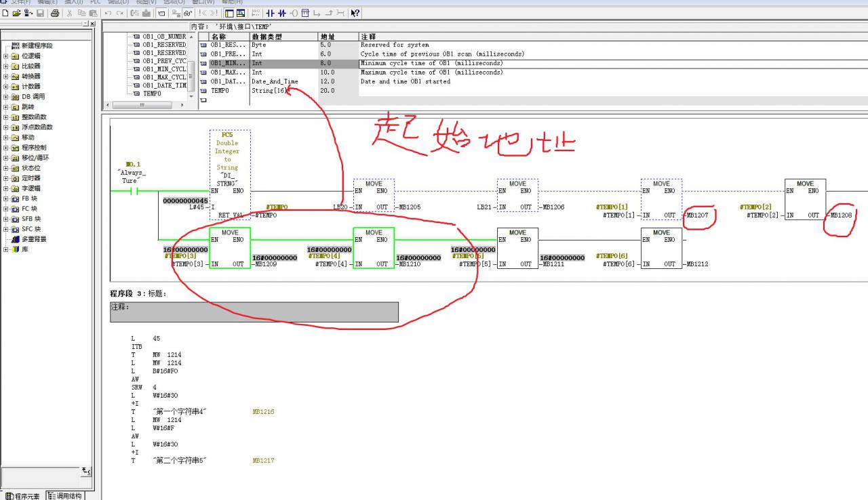Select the 移位/循环 tree item
The image size is (868, 500).
pyautogui.click(x=35, y=157)
